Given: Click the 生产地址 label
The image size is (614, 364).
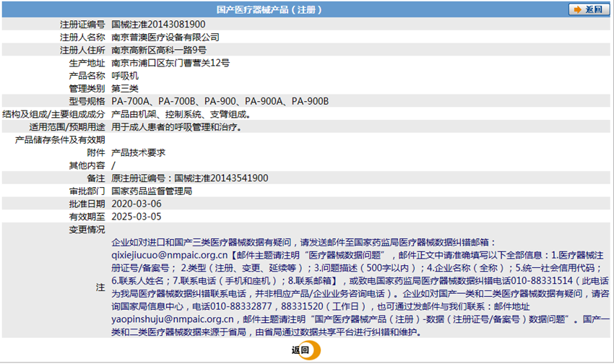Looking at the screenshot, I should [87, 63].
